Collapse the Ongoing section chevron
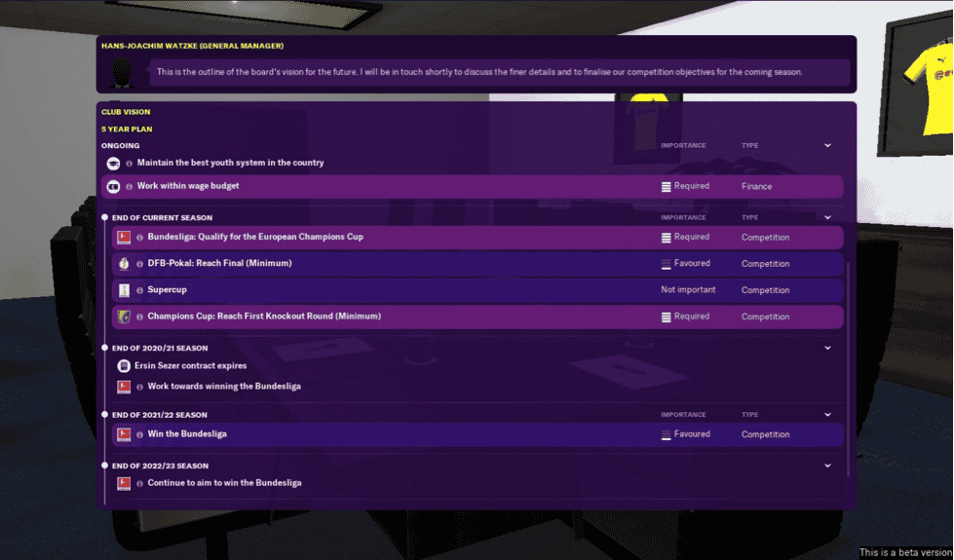Image resolution: width=954 pixels, height=560 pixels. (x=827, y=145)
